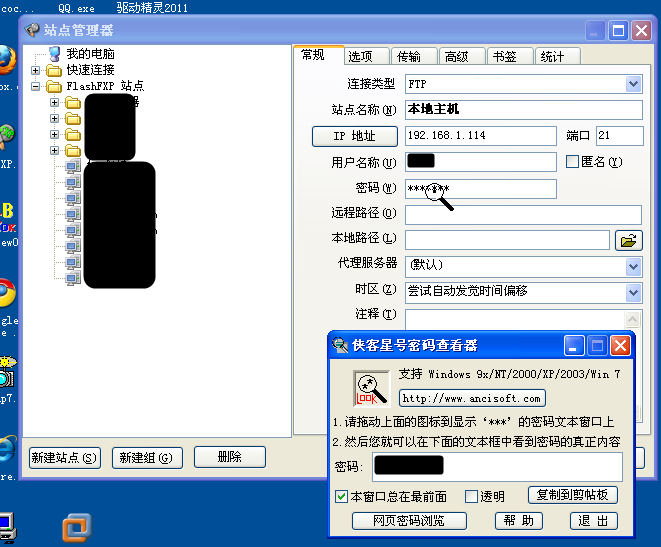Image resolution: width=661 pixels, height=547 pixels.
Task: Open the 时区 dropdown
Action: [633, 292]
